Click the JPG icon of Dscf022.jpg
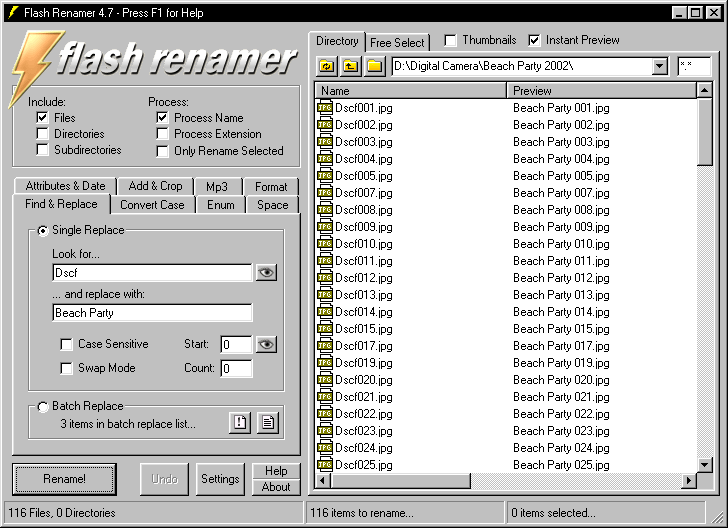Screen dimensions: 728x528 coord(325,414)
